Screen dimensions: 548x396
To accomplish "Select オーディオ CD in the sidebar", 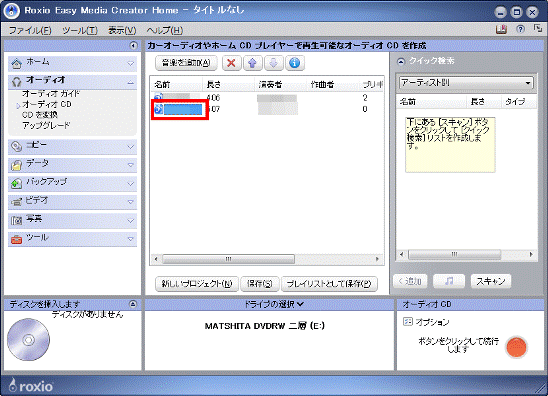I will click(47, 104).
